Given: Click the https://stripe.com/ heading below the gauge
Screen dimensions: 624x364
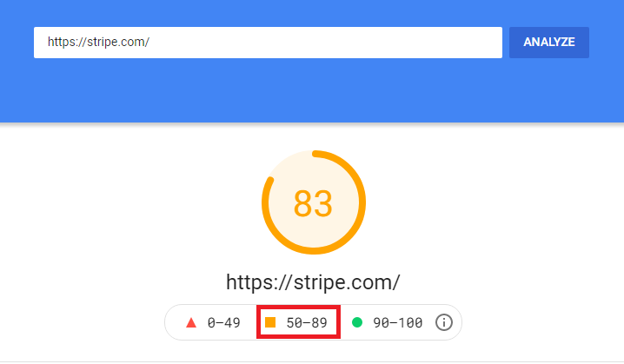Looking at the screenshot, I should [313, 282].
